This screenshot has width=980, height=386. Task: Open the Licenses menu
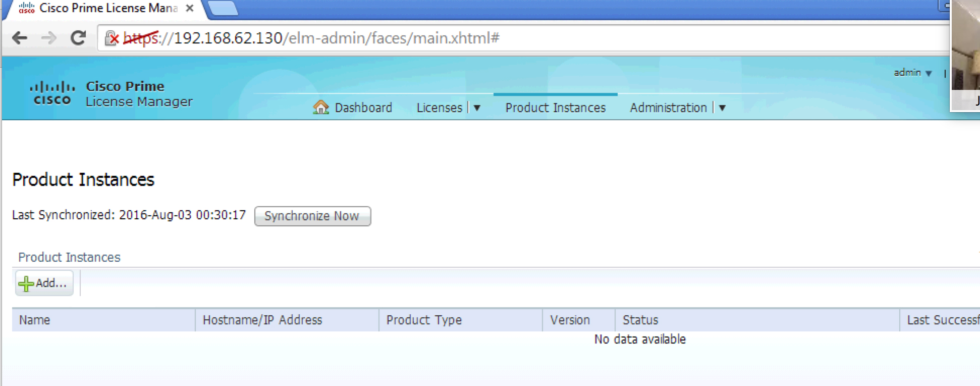439,108
